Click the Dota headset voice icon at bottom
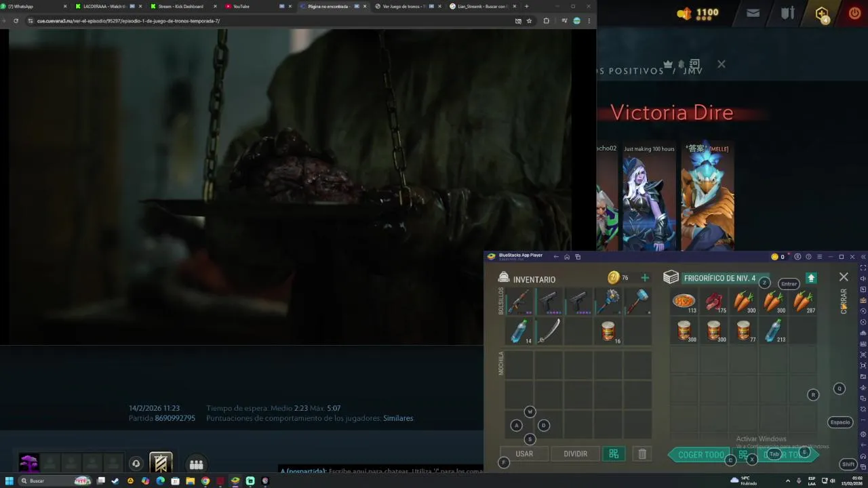The image size is (868, 488). [x=136, y=464]
